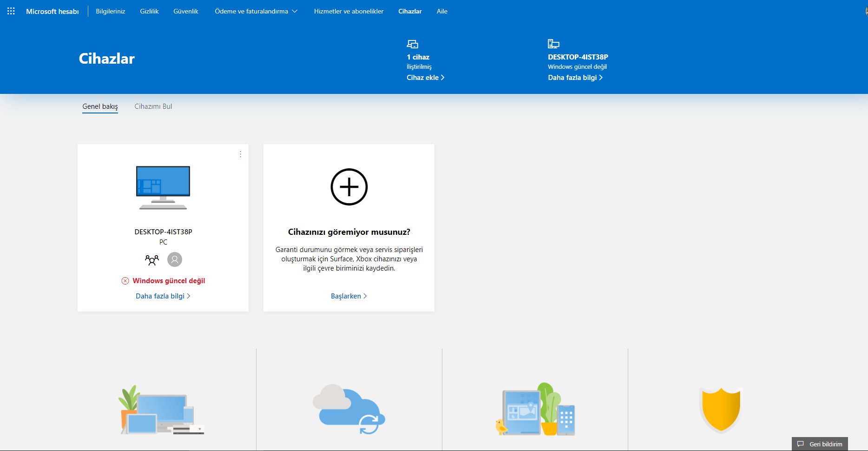Screen dimensions: 868x451
Task: Open the three-dot menu on the device card
Action: pos(240,154)
